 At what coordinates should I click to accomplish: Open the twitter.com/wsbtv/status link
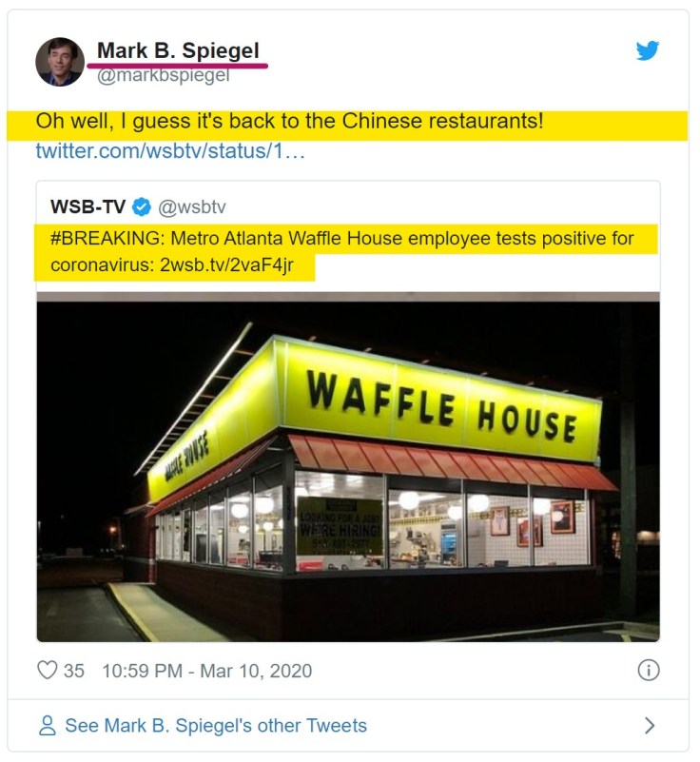coord(170,151)
